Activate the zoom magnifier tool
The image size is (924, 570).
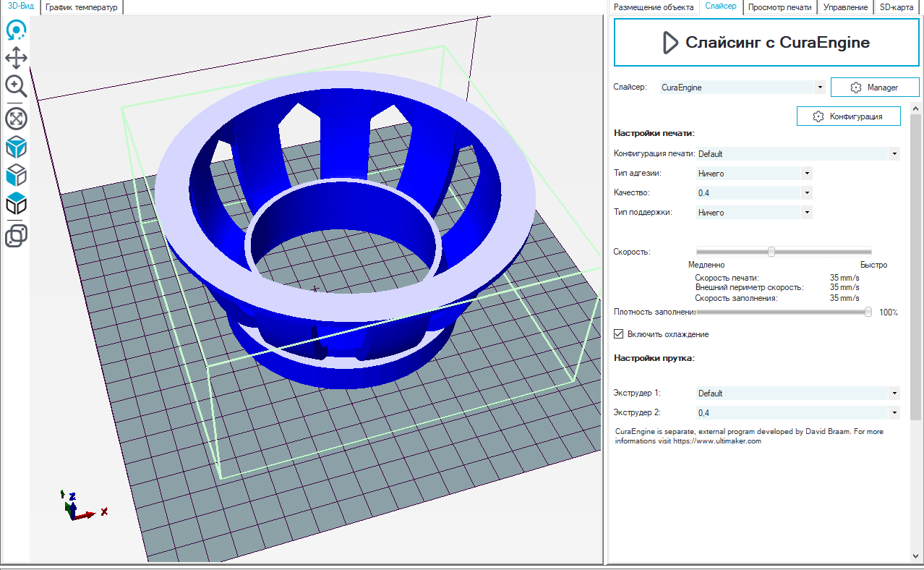(x=16, y=86)
